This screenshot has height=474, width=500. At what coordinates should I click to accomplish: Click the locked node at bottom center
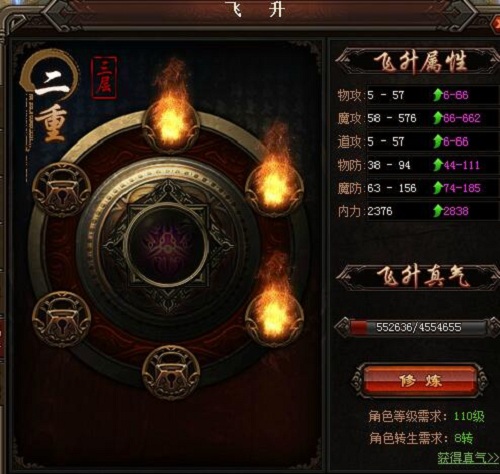coord(171,372)
